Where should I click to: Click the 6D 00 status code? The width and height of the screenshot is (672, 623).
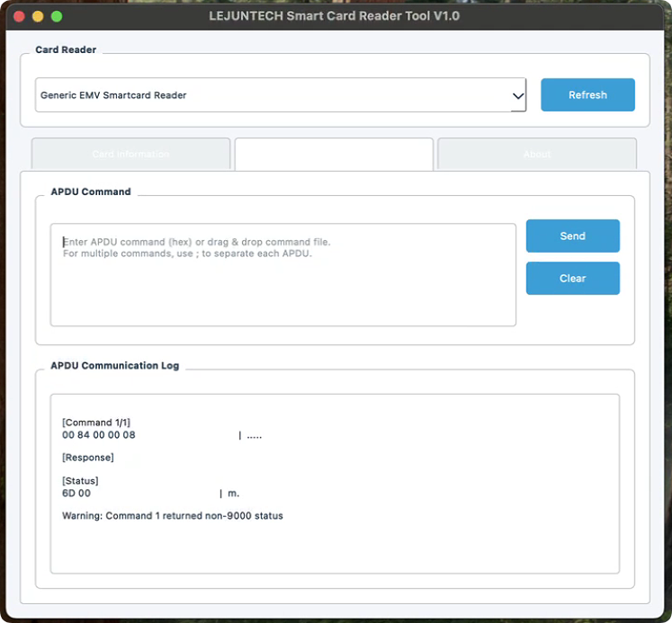[76, 494]
